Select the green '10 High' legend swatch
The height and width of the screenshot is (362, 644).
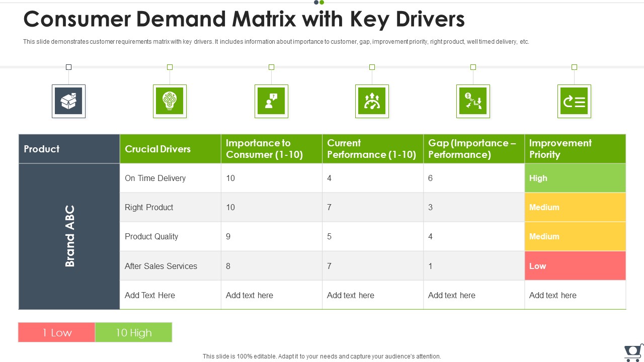[x=133, y=332]
